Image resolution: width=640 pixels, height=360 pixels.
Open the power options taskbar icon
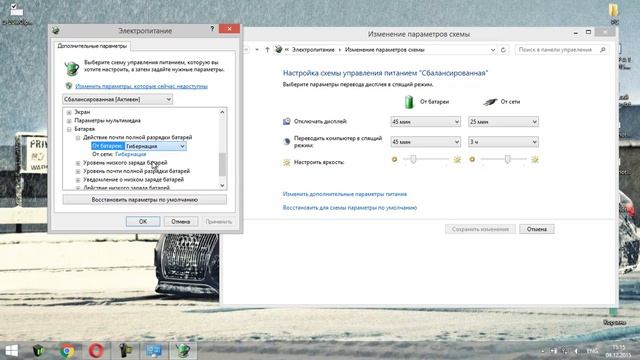point(183,351)
